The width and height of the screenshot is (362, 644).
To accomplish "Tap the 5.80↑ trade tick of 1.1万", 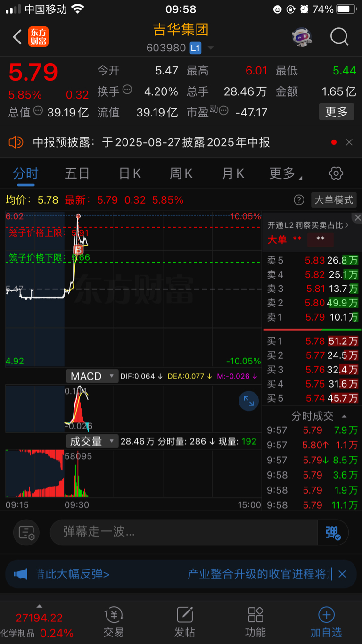I will (312, 445).
